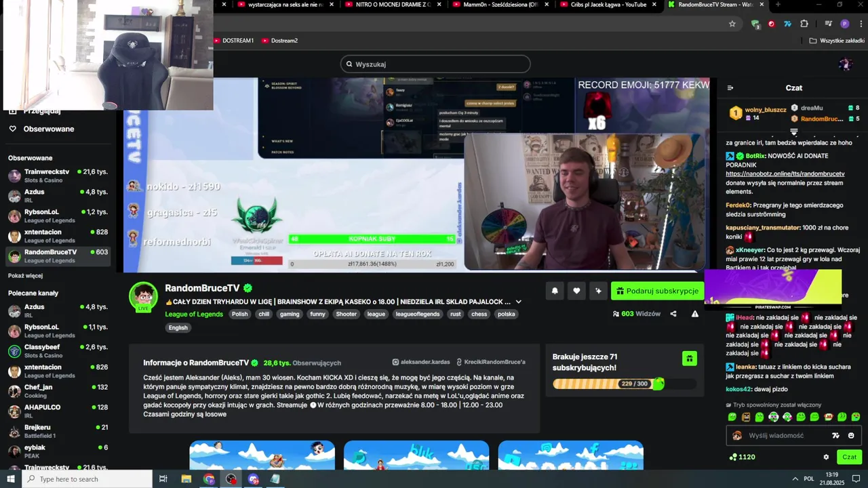Switch to the Mamm0n YouTube tab
The image size is (868, 488).
click(500, 4)
